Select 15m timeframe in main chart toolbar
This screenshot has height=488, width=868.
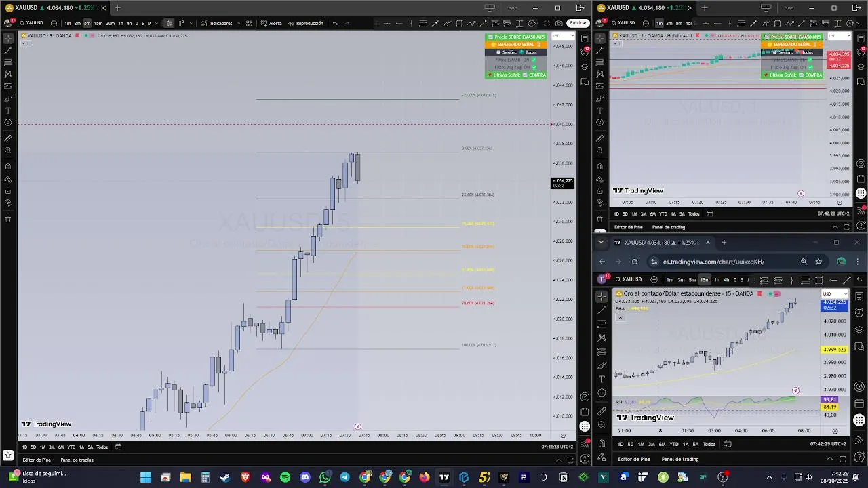click(x=98, y=23)
